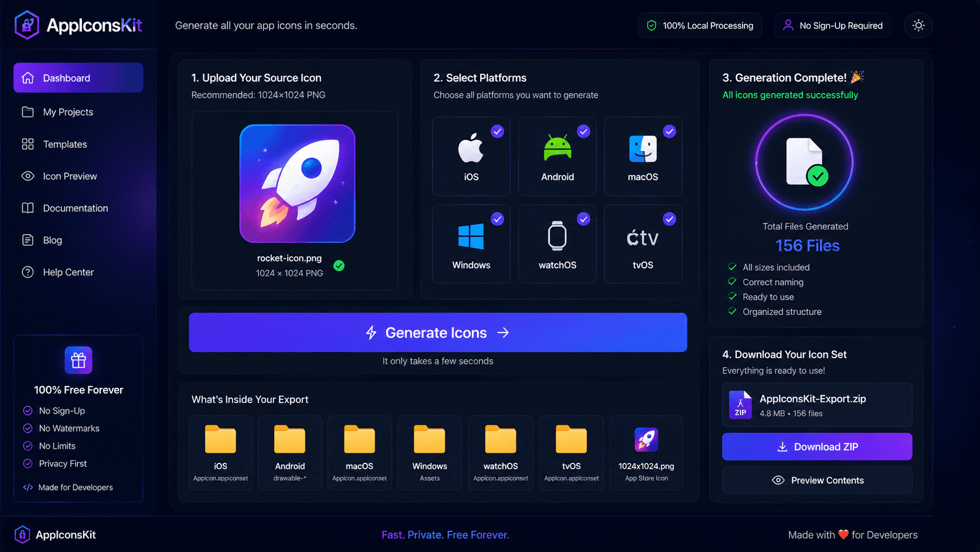
Task: Click the Download ZIP button
Action: point(817,447)
